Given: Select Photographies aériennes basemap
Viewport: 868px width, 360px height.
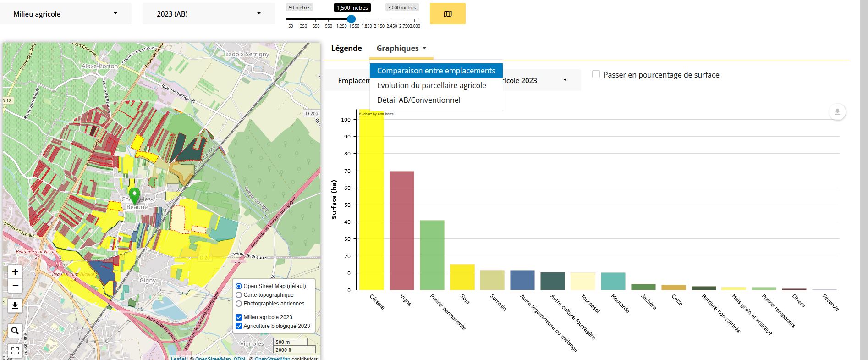Looking at the screenshot, I should 239,304.
